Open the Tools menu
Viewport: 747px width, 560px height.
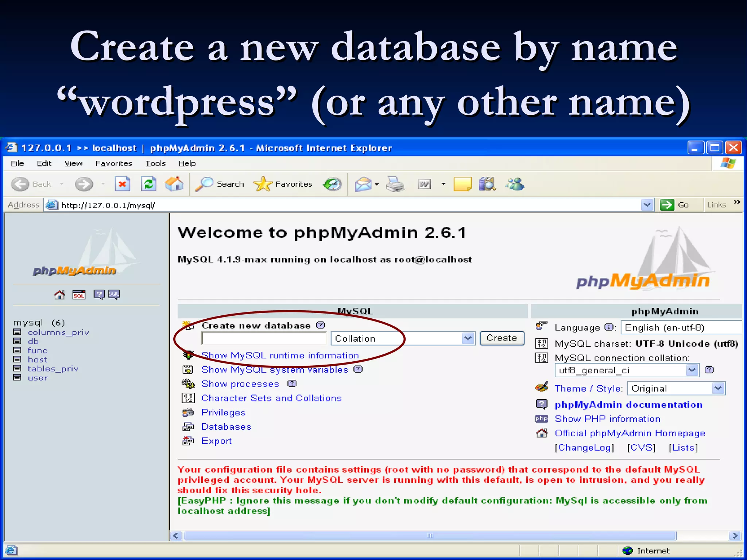click(155, 163)
